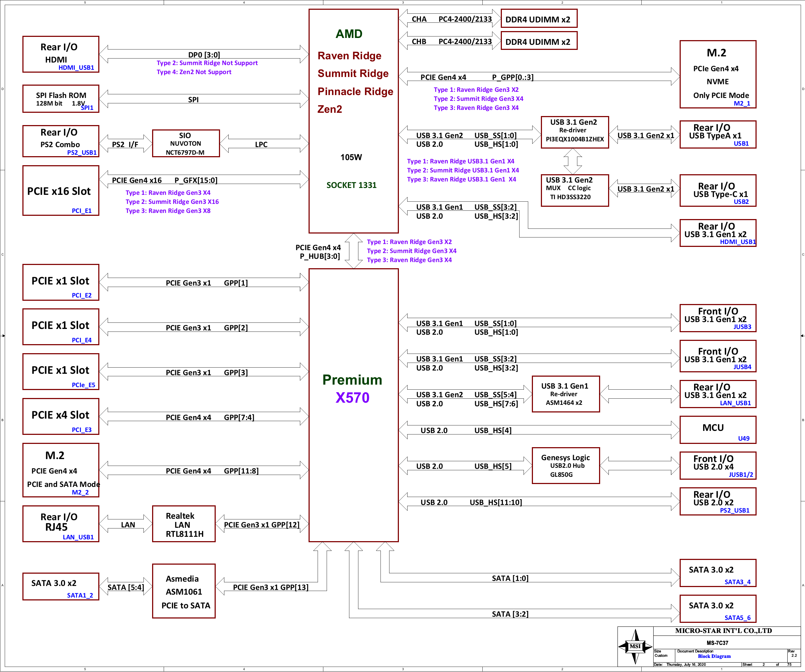
Task: Select the Asmedia ASM1061 block
Action: click(x=184, y=591)
